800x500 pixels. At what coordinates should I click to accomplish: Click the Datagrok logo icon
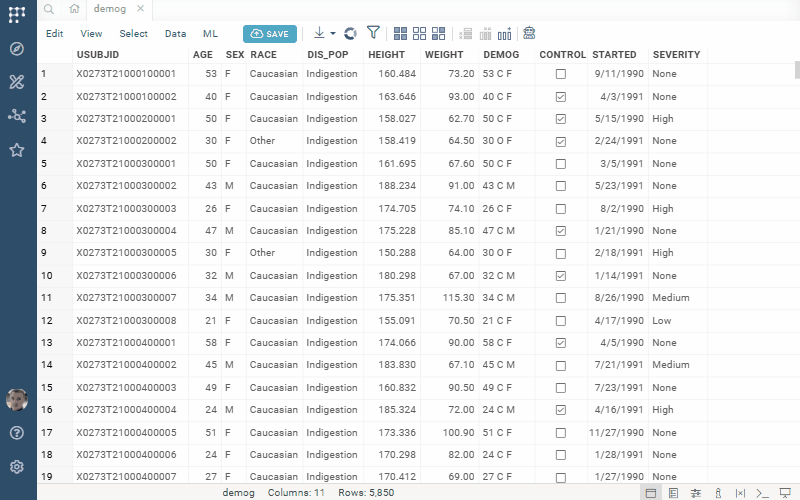pos(17,15)
